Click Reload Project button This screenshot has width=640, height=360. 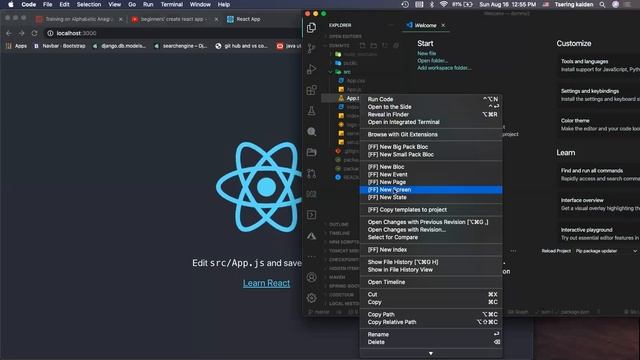click(x=556, y=251)
